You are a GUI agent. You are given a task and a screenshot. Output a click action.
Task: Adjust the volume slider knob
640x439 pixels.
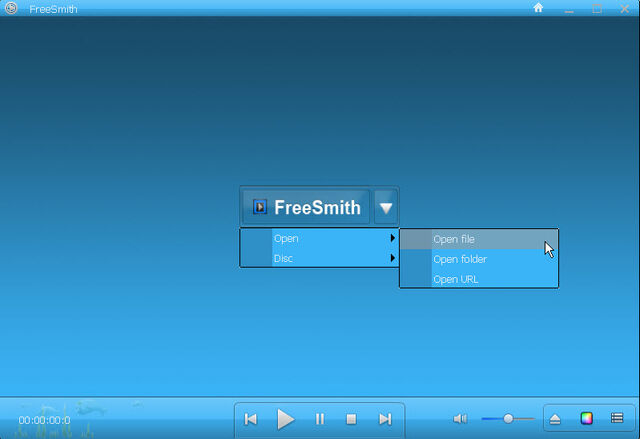(x=508, y=419)
